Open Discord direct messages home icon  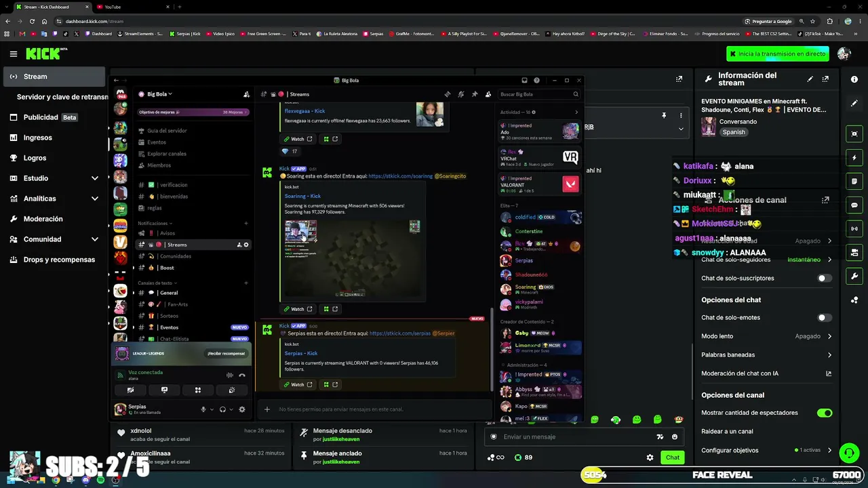point(120,94)
